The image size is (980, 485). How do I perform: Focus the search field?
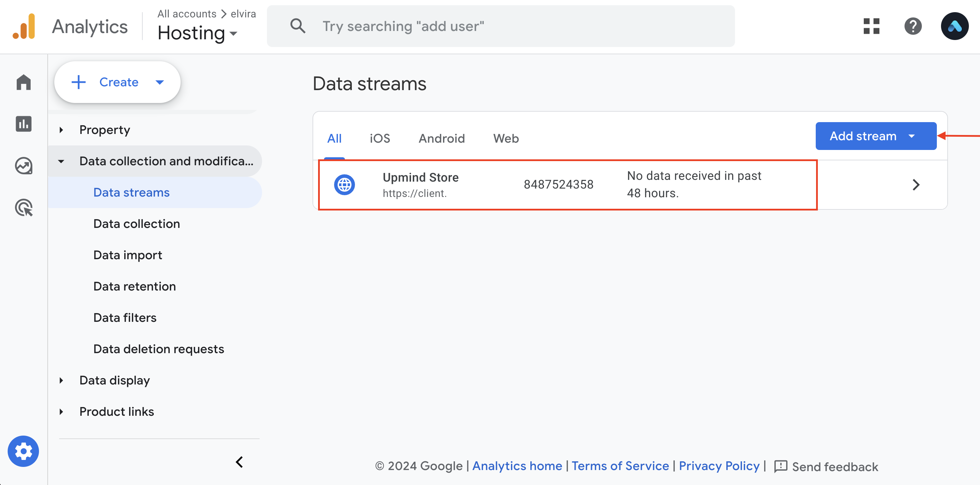501,26
